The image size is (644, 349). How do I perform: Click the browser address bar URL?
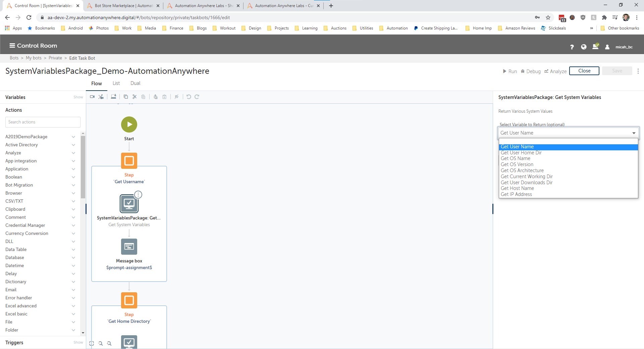pos(139,17)
